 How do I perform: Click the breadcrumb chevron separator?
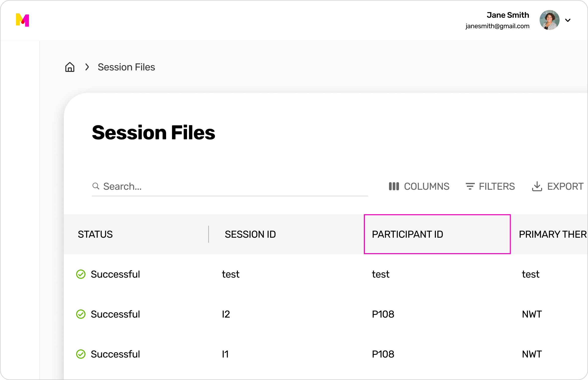(x=87, y=67)
